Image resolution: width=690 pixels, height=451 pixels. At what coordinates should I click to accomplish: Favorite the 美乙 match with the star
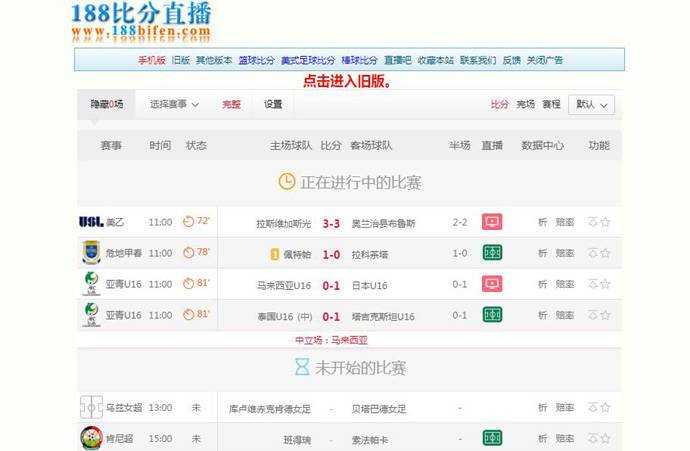[x=606, y=222]
